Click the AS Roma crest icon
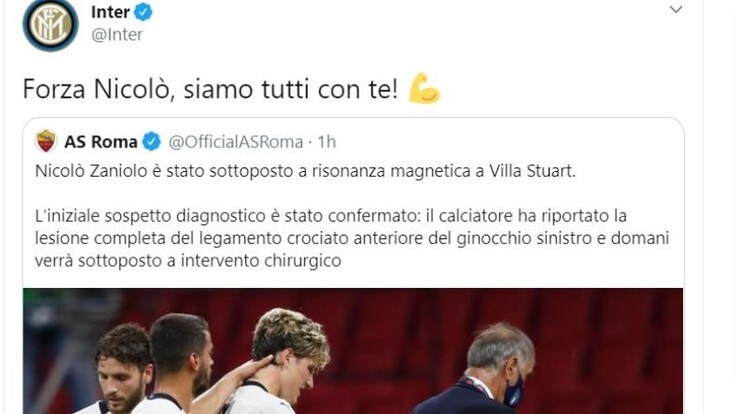 (x=46, y=141)
